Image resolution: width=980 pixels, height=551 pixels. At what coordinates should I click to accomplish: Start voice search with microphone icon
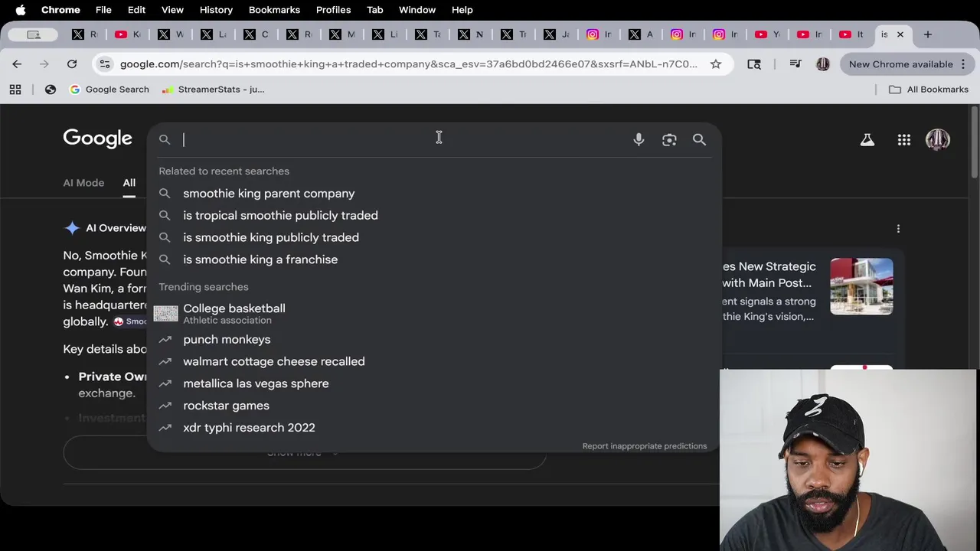(x=639, y=139)
